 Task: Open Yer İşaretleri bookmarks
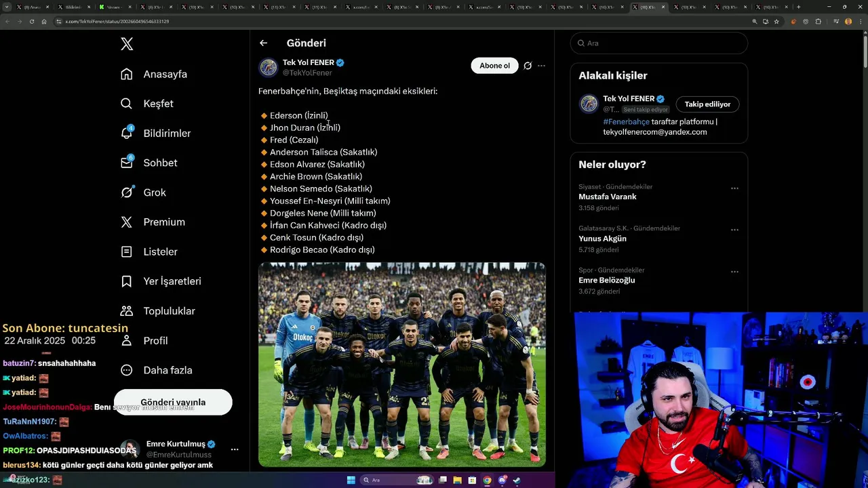(161, 281)
